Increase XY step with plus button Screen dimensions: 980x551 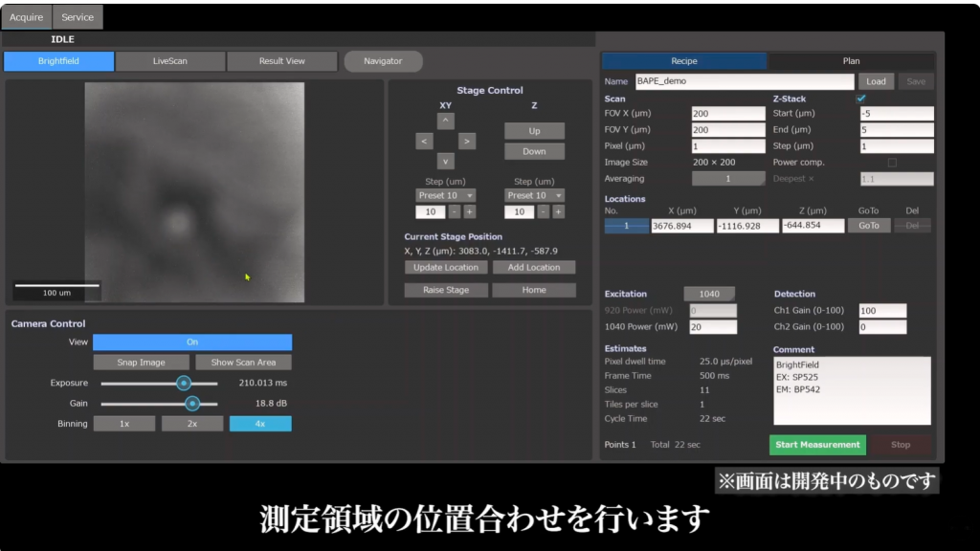click(x=469, y=211)
